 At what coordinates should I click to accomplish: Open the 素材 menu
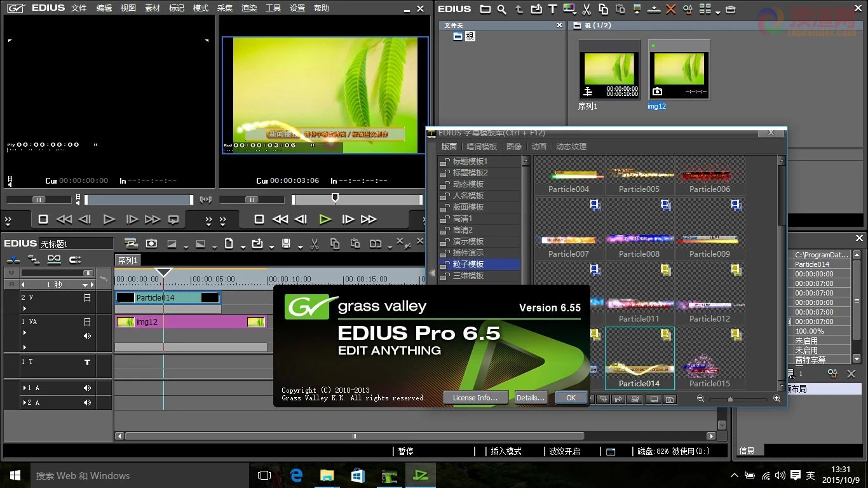pyautogui.click(x=153, y=8)
